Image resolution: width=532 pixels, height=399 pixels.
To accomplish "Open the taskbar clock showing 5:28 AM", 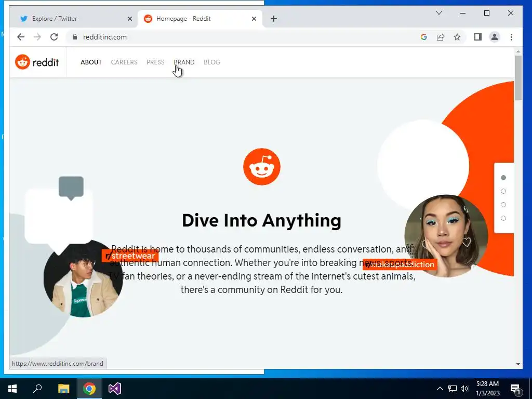I will tap(487, 389).
